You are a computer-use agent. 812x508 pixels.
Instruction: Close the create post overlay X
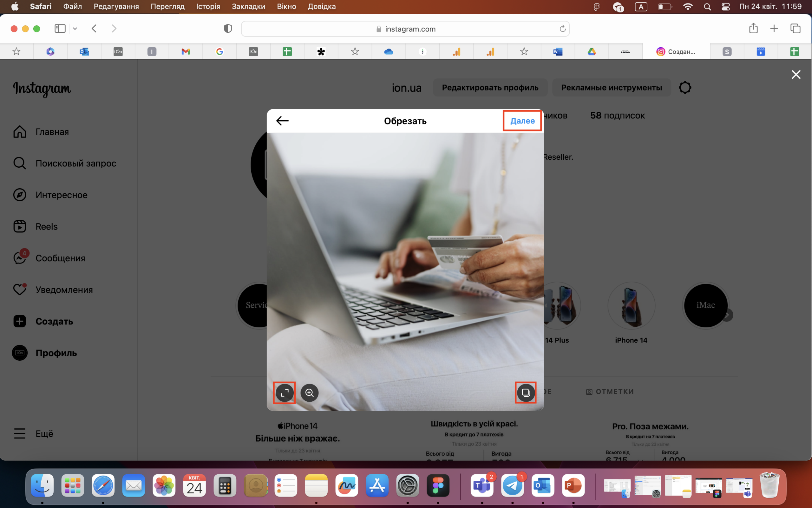point(796,75)
